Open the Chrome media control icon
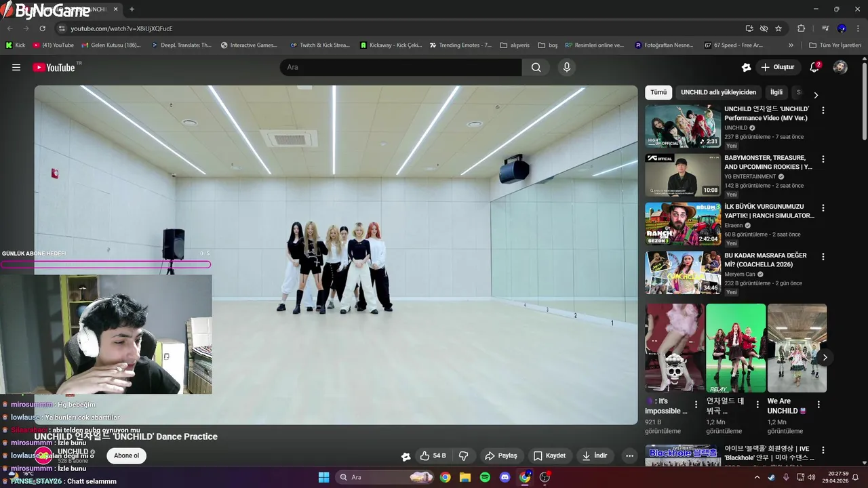 pos(825,28)
